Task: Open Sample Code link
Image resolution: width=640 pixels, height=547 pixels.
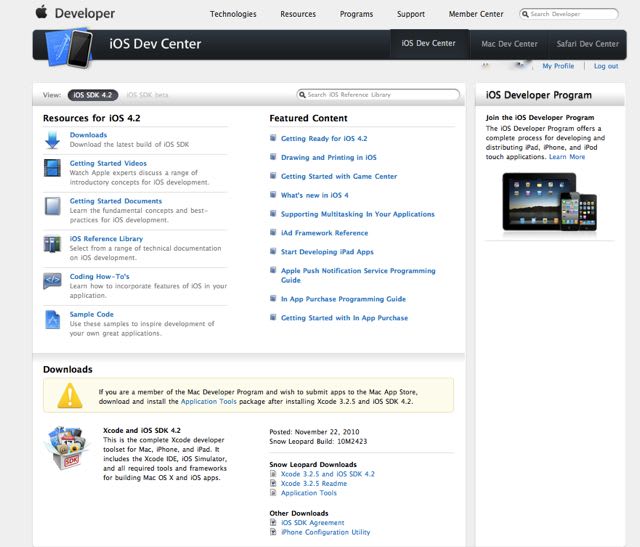Action: (x=91, y=314)
